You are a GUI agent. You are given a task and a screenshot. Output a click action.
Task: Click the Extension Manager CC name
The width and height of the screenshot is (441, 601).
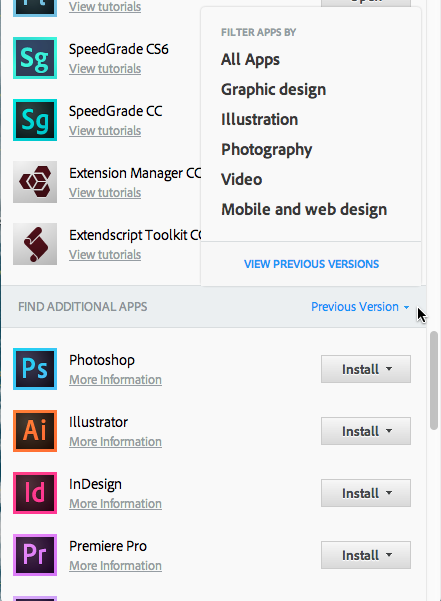click(135, 173)
